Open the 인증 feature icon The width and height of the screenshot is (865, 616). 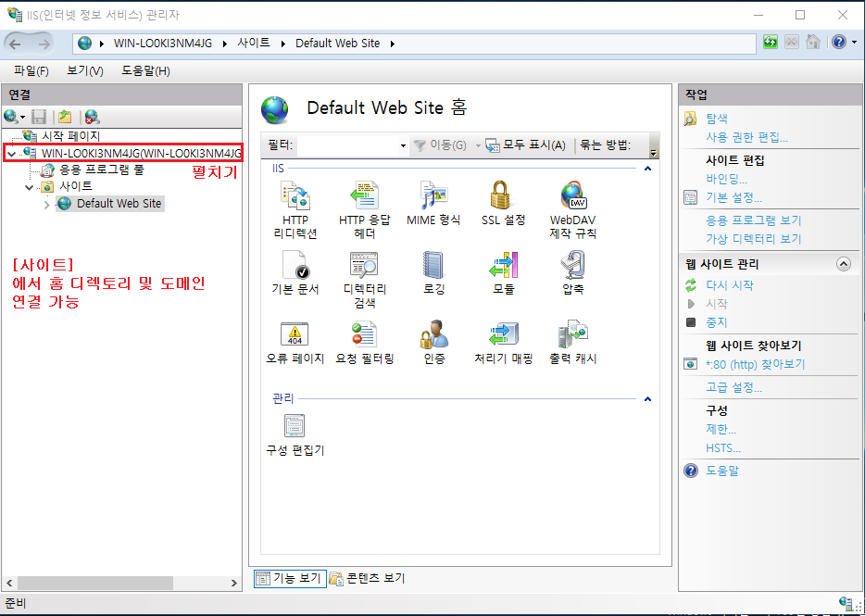click(433, 334)
